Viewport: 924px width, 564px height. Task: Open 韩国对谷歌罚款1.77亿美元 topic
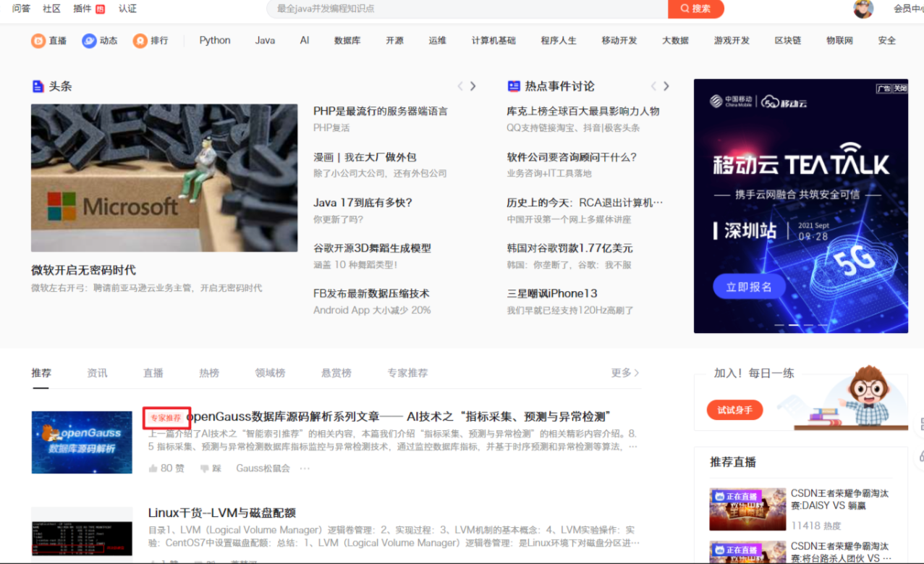(569, 248)
